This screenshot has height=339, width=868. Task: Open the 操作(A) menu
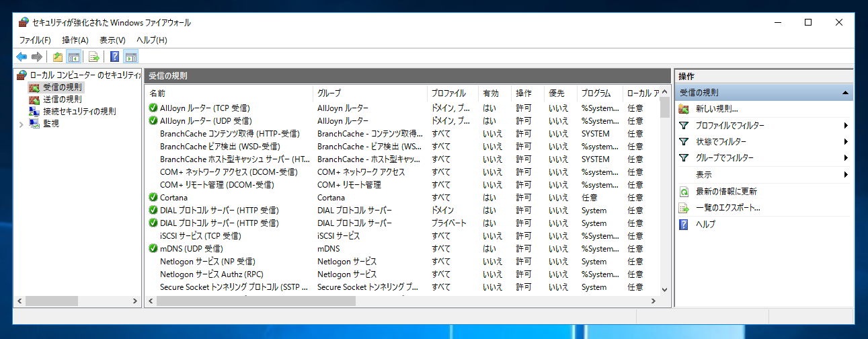coord(75,40)
